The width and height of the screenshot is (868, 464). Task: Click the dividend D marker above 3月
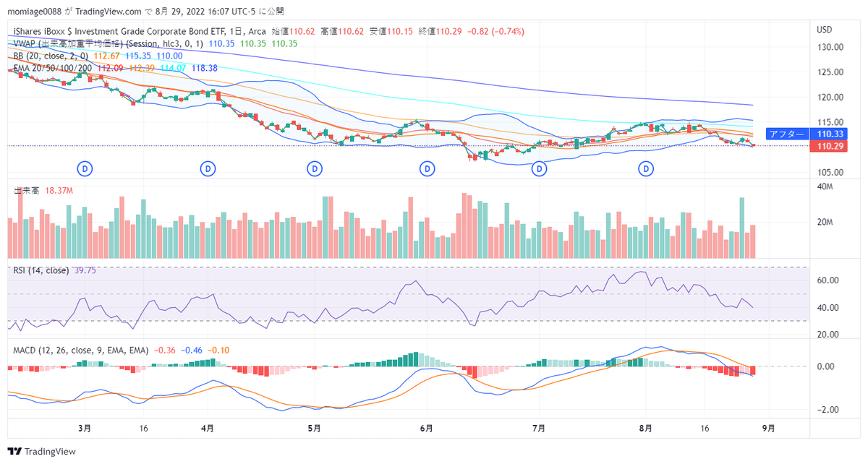[85, 168]
